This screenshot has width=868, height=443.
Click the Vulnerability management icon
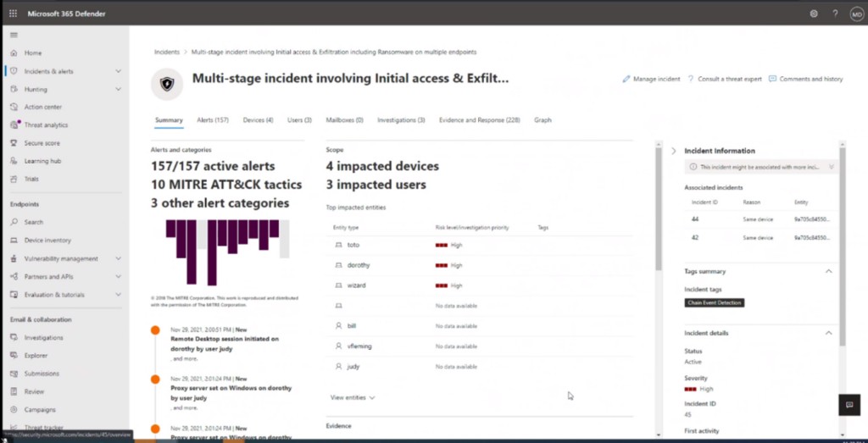14,259
